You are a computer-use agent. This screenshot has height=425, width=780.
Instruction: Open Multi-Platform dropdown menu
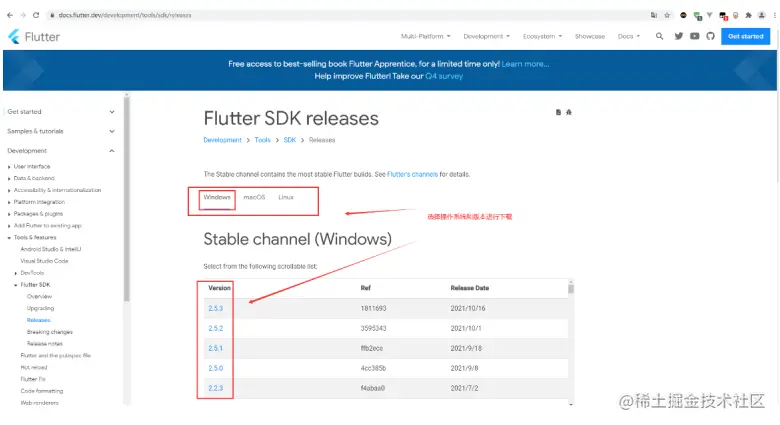[426, 36]
